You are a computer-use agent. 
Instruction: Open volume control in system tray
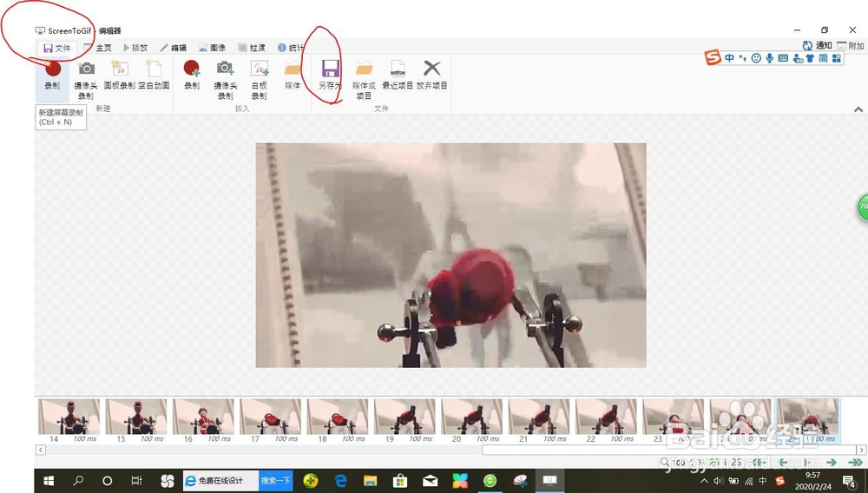(x=719, y=481)
